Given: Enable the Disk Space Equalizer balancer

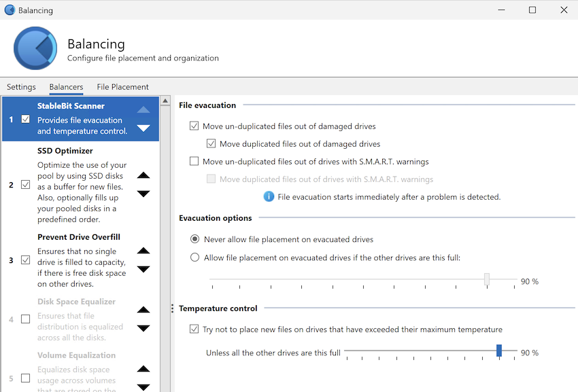Looking at the screenshot, I should tap(25, 319).
